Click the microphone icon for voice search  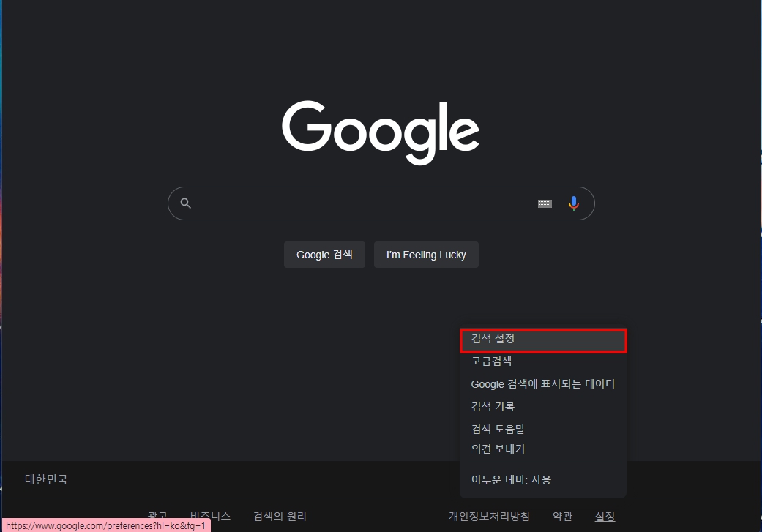(574, 203)
